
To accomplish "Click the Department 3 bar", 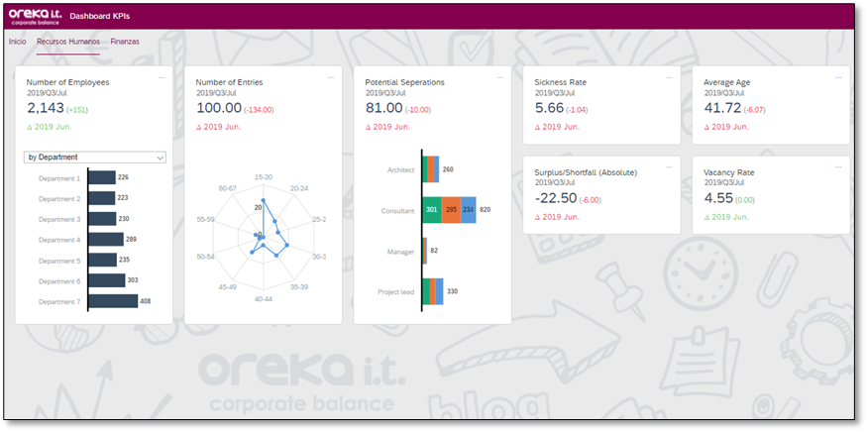I will pyautogui.click(x=102, y=219).
